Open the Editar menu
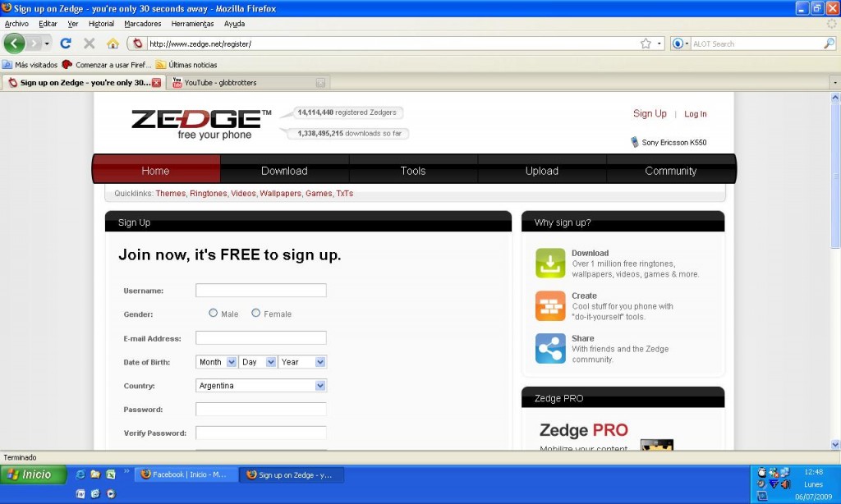The width and height of the screenshot is (841, 504). point(48,24)
